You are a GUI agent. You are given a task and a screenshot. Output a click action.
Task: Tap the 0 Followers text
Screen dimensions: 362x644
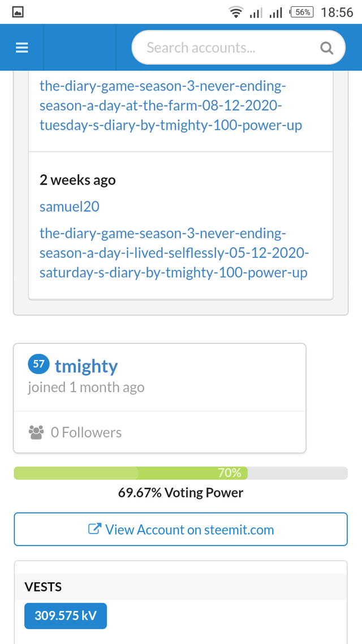click(86, 432)
